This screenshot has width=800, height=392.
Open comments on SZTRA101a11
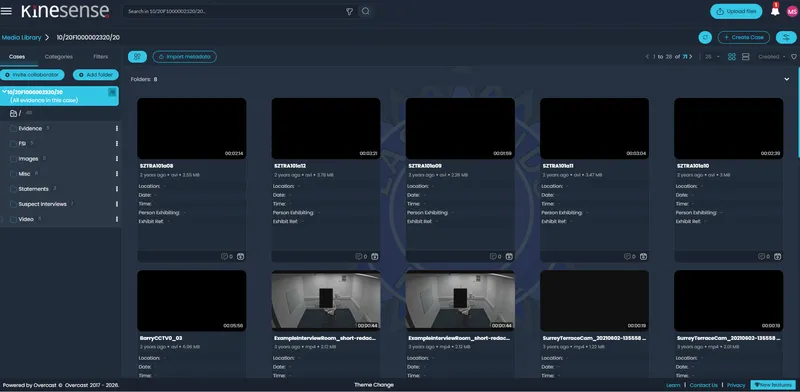pos(629,256)
